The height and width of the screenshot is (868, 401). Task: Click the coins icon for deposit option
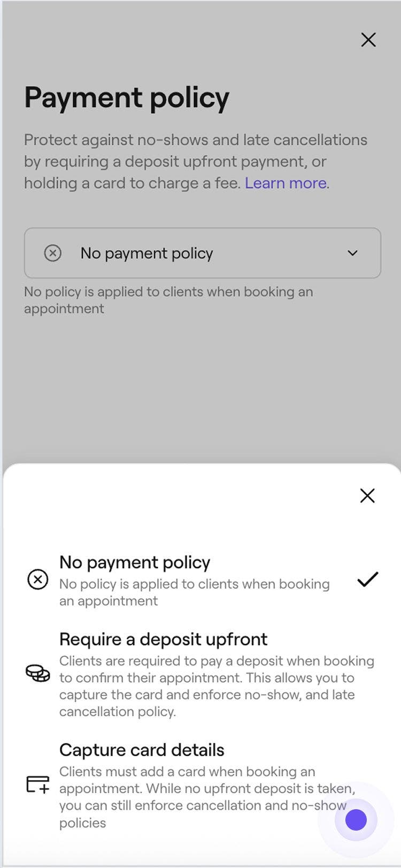(37, 673)
